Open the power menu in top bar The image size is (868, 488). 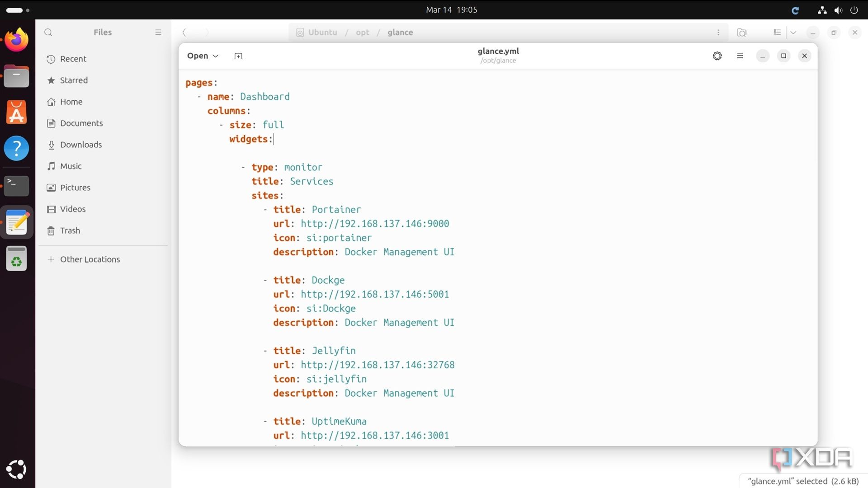(x=854, y=10)
